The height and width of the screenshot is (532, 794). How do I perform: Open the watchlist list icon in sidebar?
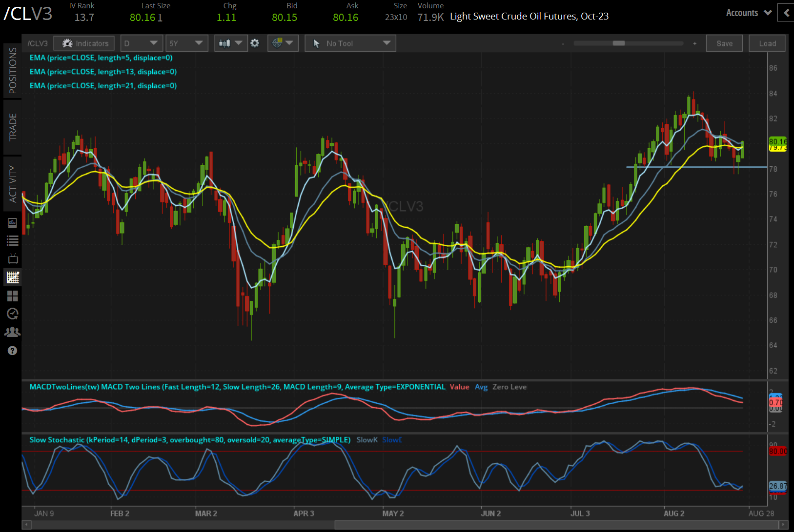pos(12,240)
